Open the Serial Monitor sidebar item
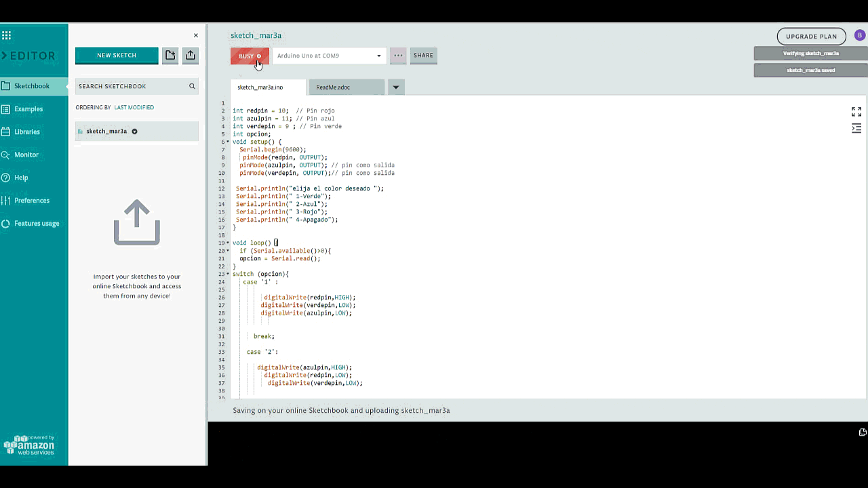Image resolution: width=868 pixels, height=488 pixels. pyautogui.click(x=26, y=155)
